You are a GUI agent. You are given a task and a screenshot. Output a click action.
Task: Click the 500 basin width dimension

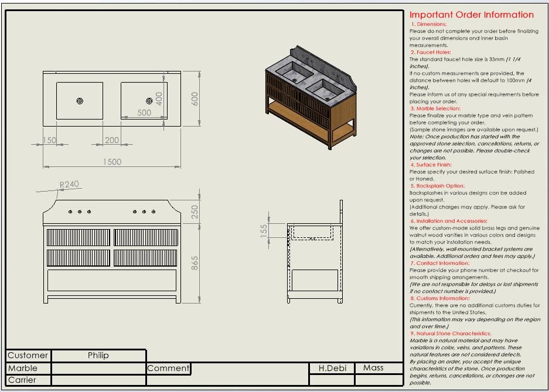point(144,113)
